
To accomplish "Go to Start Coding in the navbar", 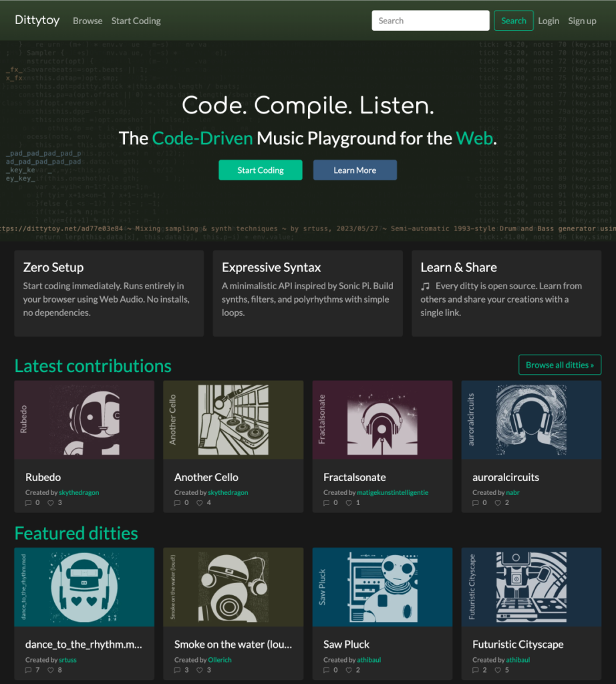I will pos(136,21).
